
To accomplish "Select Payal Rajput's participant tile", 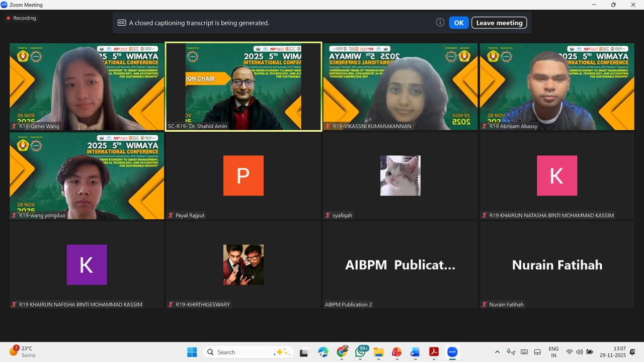I will (244, 175).
